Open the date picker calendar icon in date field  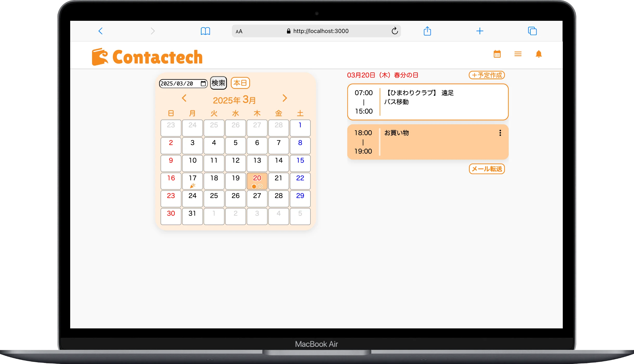(203, 83)
